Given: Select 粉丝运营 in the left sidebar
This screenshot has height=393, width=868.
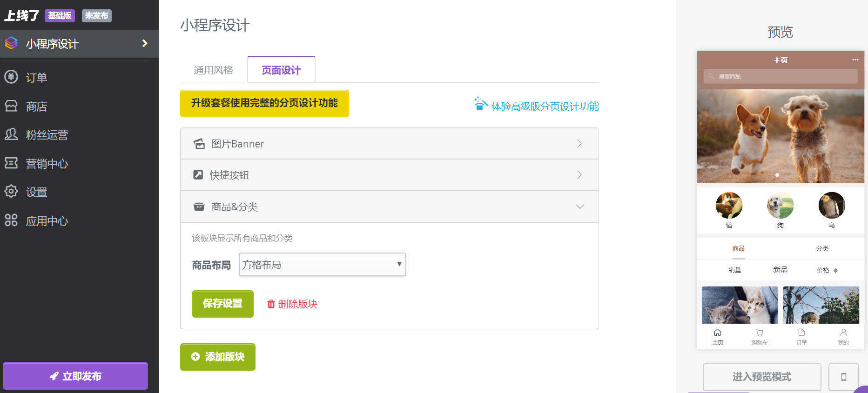Looking at the screenshot, I should pos(47,135).
